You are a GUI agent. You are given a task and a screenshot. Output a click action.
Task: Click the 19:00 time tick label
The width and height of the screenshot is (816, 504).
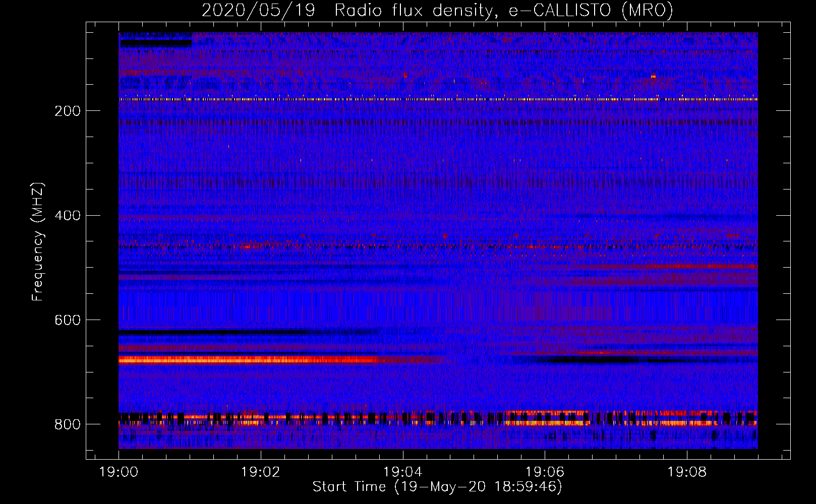(x=119, y=472)
